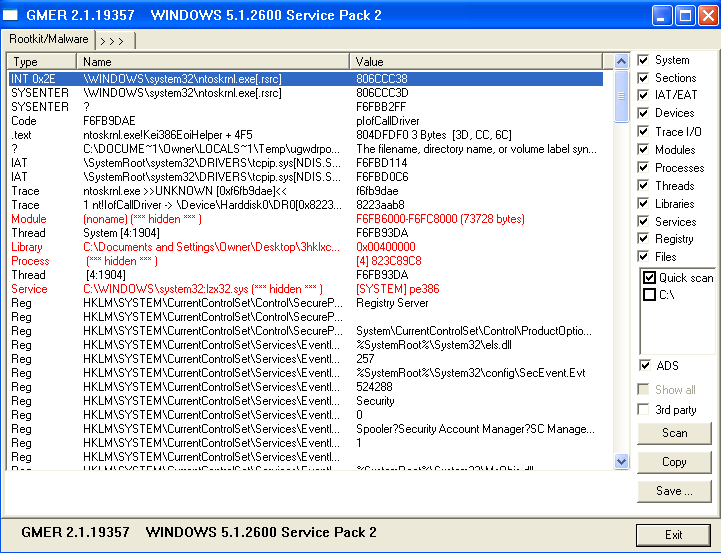Select the IAT tcpip.sys row valued F6FBD114
Viewport: 721px width, 553px height.
click(x=306, y=163)
